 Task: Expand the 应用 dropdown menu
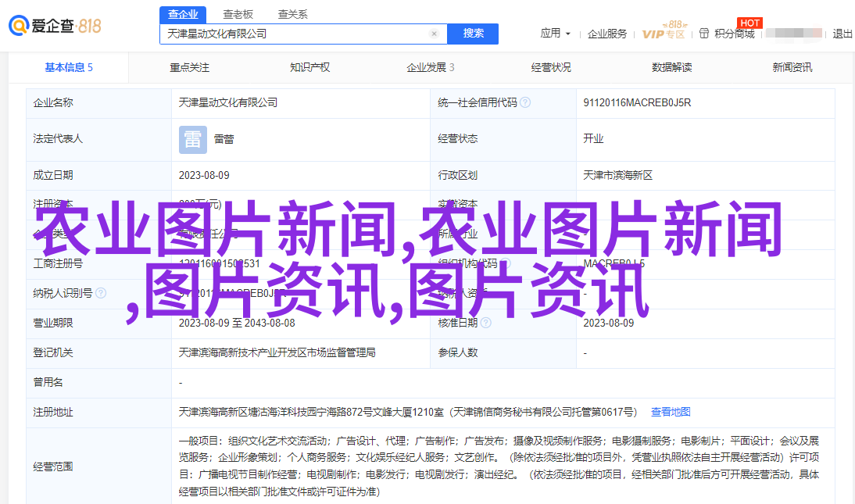tap(555, 34)
